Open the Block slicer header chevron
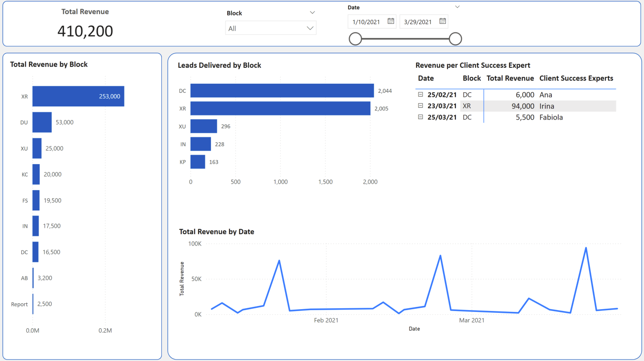This screenshot has height=361, width=644. tap(312, 13)
